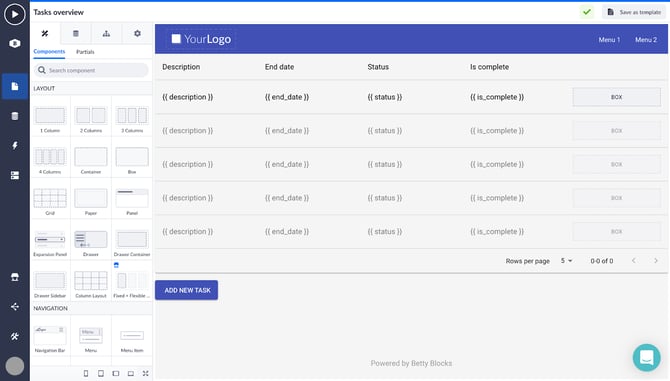
Task: Open the Block Store shop icon
Action: (15, 277)
